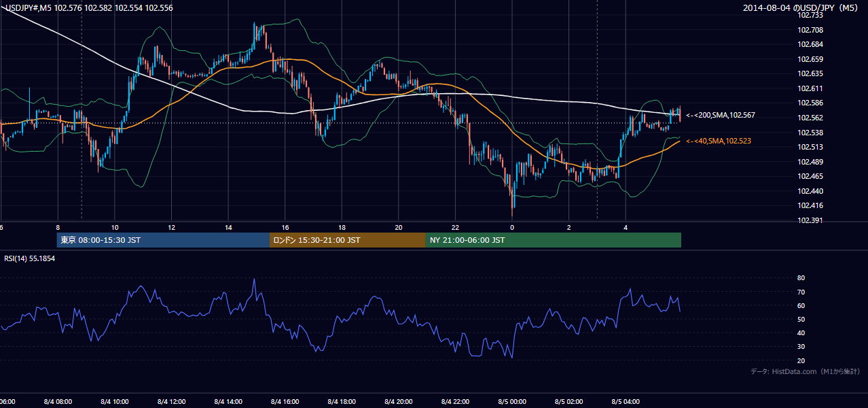
Task: Click price axis value 102.513
Action: [811, 147]
